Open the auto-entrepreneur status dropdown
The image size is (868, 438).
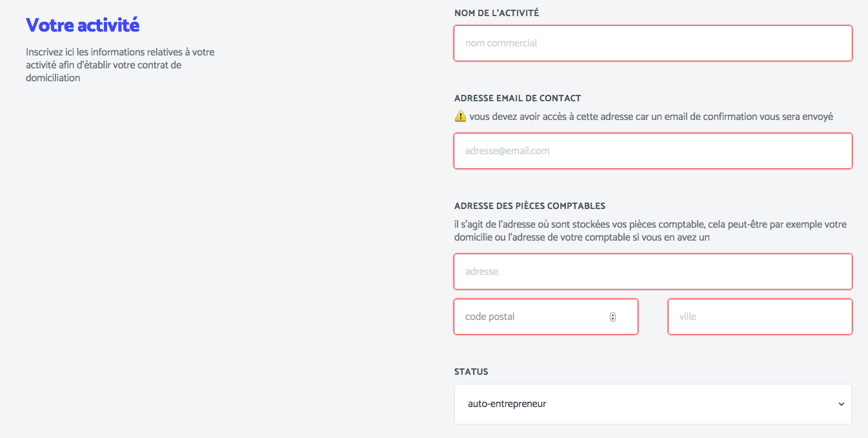coord(653,404)
